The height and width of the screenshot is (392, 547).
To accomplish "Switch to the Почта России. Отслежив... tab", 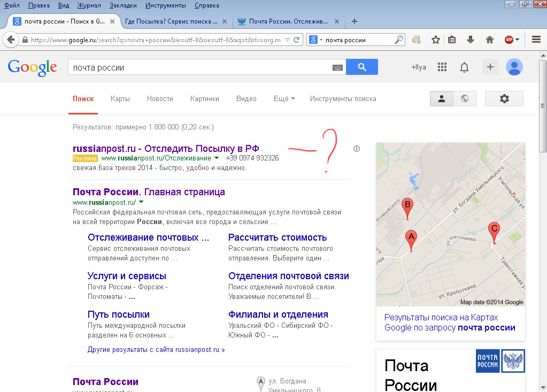I will [288, 21].
